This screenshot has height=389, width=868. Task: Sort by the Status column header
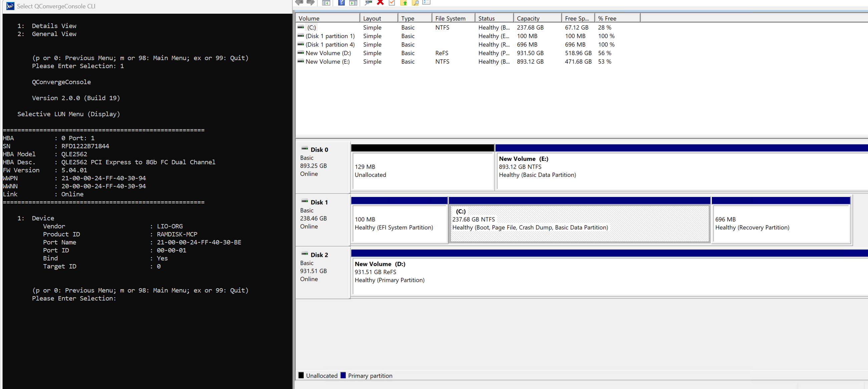point(494,18)
